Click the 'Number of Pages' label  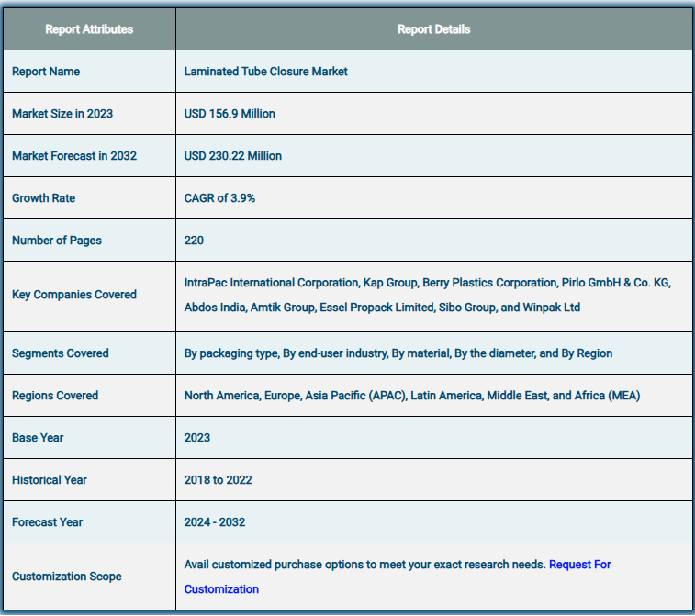57,241
